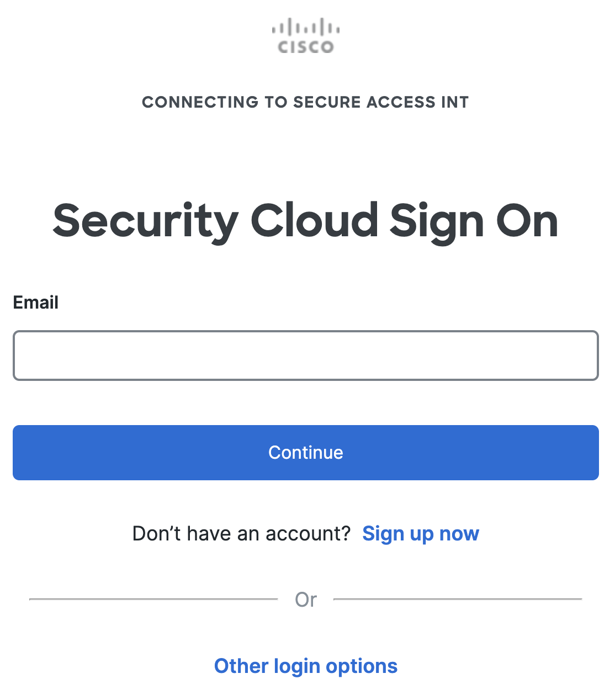The image size is (615, 700).
Task: Select the word Cloud in the heading
Action: (x=315, y=221)
